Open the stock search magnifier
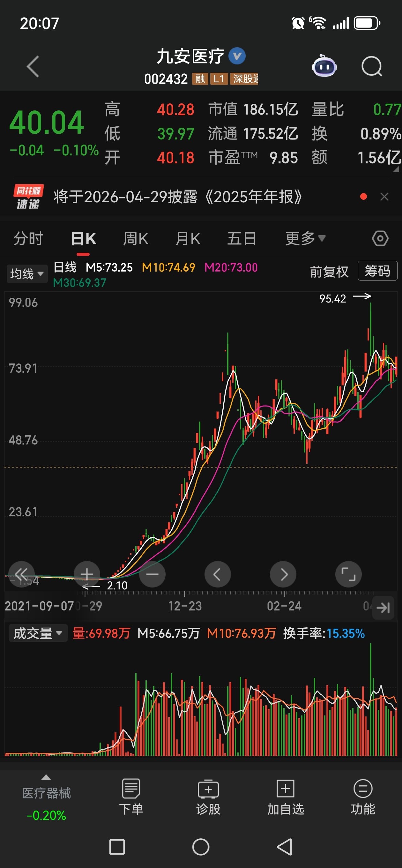 pos(372,66)
